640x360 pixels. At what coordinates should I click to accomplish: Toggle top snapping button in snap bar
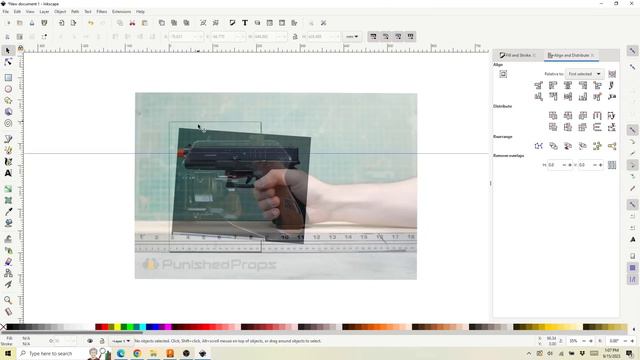[632, 51]
